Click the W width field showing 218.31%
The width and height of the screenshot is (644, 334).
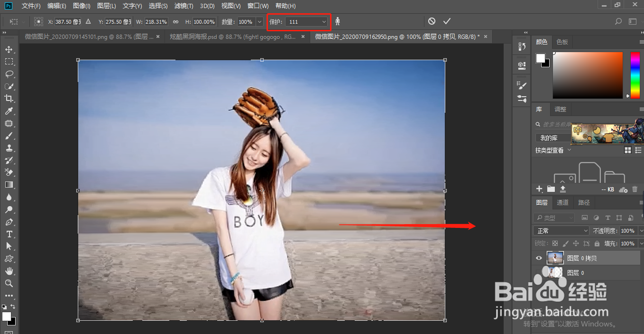click(x=156, y=22)
